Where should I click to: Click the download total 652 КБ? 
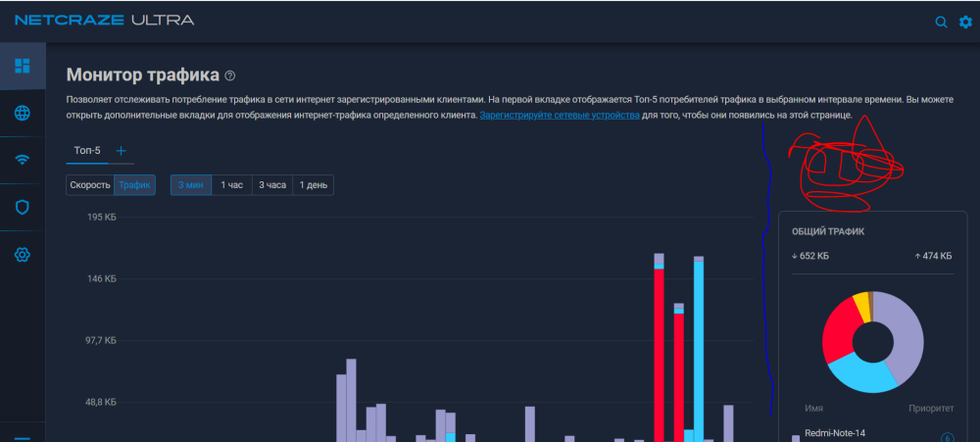810,256
